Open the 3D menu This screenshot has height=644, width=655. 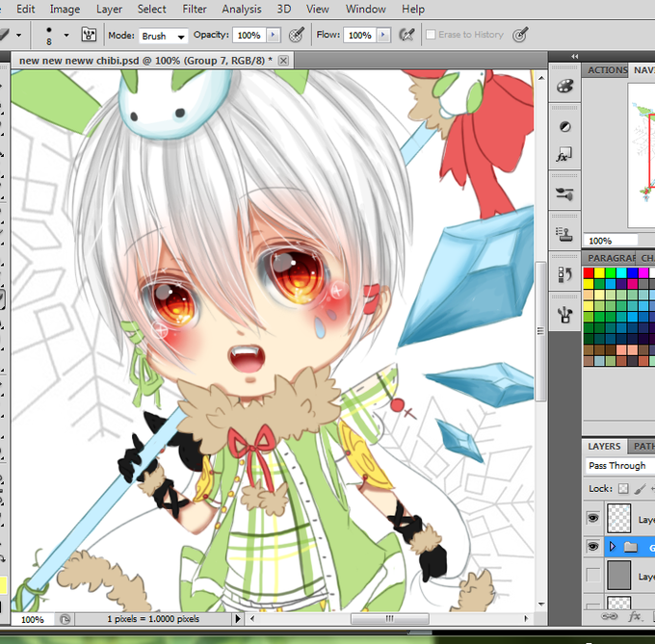point(284,10)
